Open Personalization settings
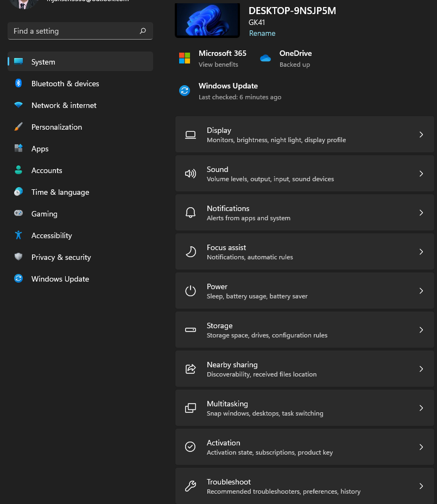 (80, 126)
